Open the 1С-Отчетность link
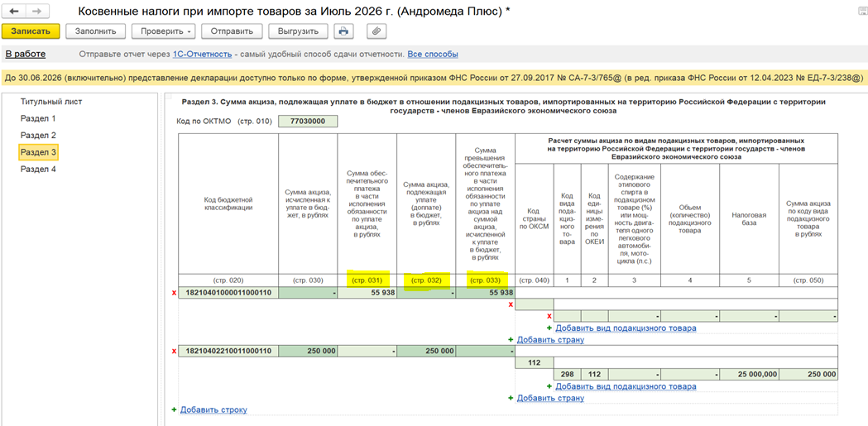 click(202, 55)
